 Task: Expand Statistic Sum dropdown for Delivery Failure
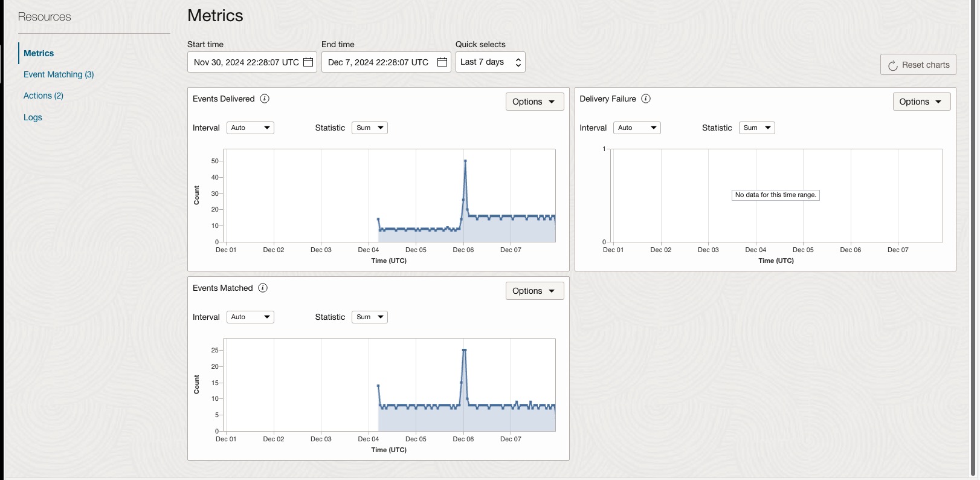(x=757, y=128)
